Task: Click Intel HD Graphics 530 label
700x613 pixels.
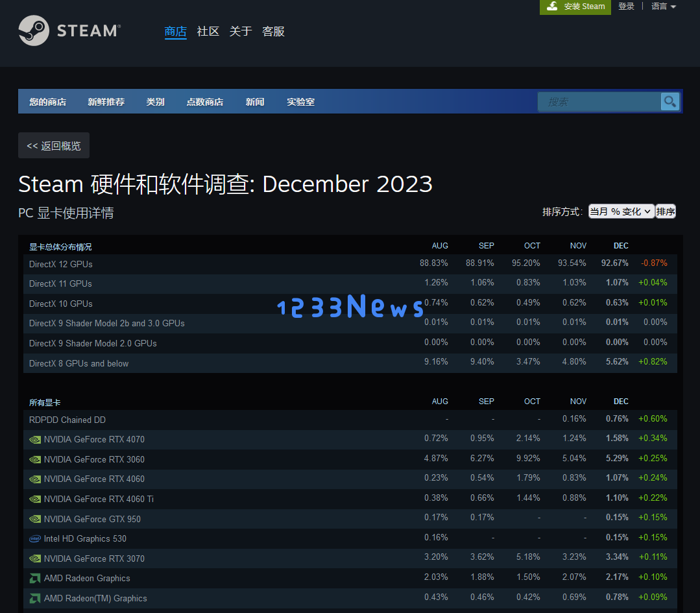Action: [85, 539]
